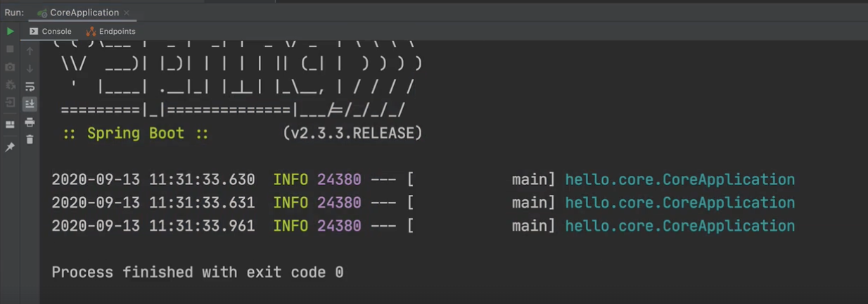Viewport: 868px width, 304px height.
Task: Rerun the CoreApplication with the green play icon
Action: pos(10,32)
